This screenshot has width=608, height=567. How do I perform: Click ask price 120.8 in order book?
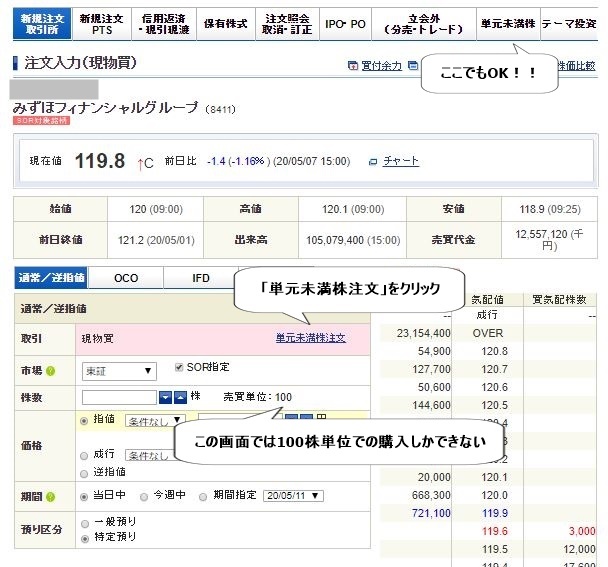coord(494,351)
